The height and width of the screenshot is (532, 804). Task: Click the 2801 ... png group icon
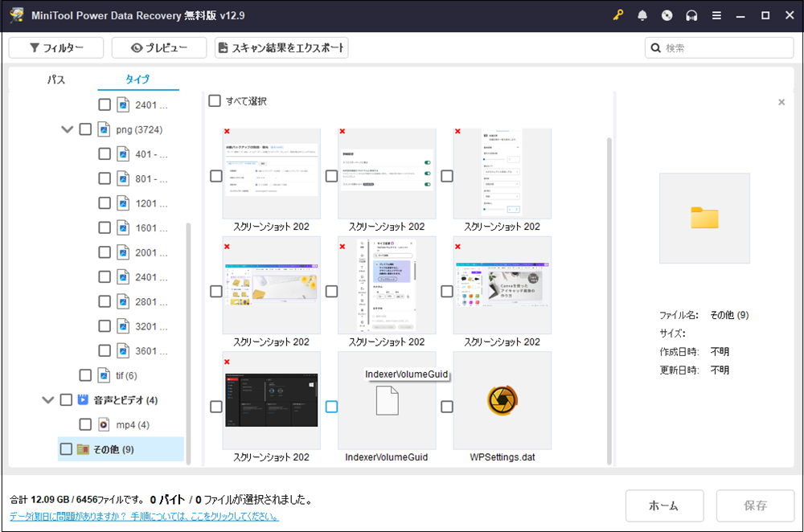coord(123,302)
